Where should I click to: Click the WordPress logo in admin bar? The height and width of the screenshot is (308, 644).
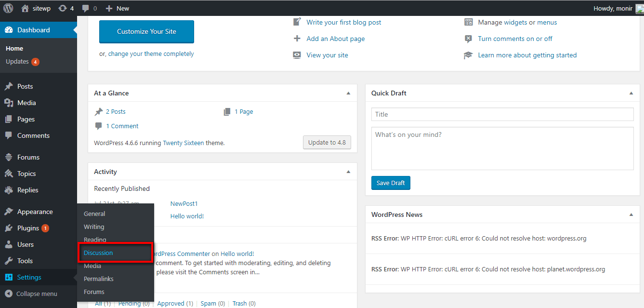(8, 8)
